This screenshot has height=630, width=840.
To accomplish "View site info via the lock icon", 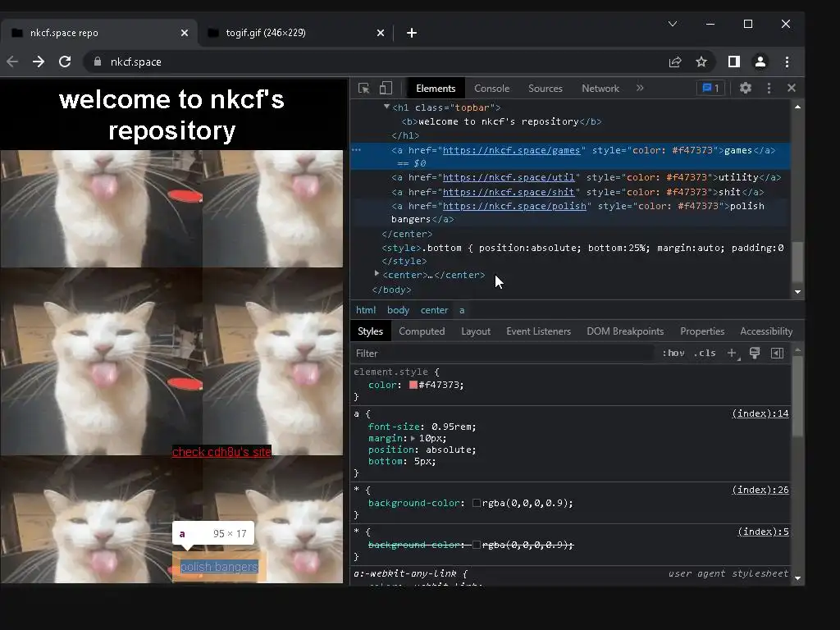I will coord(97,62).
